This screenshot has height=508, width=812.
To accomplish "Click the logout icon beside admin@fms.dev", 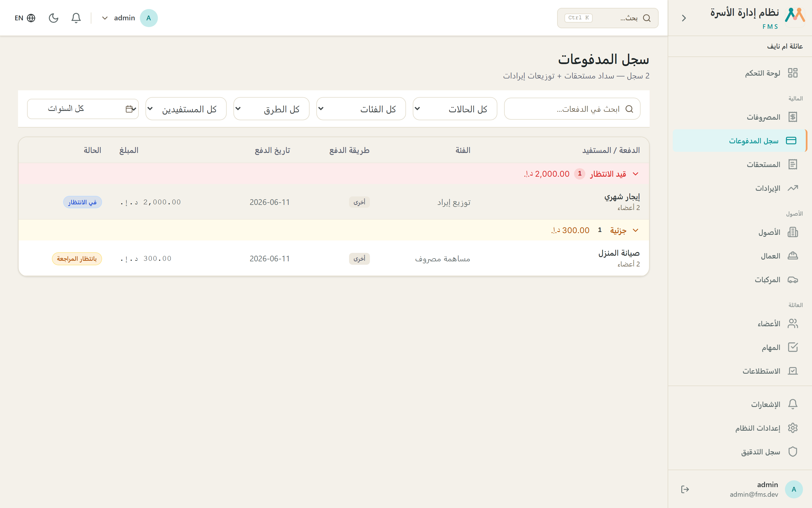I will click(685, 489).
